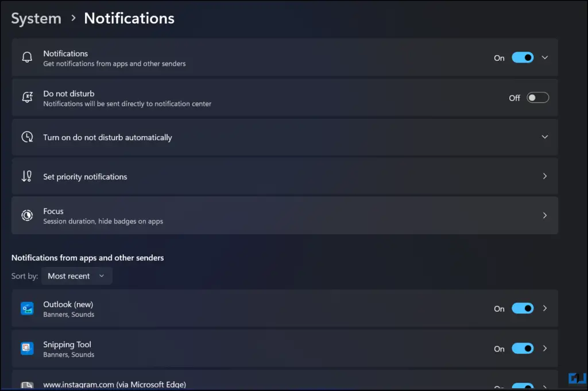Enable the Do not disturb toggle
Screen dimensions: 588x391
pyautogui.click(x=537, y=98)
